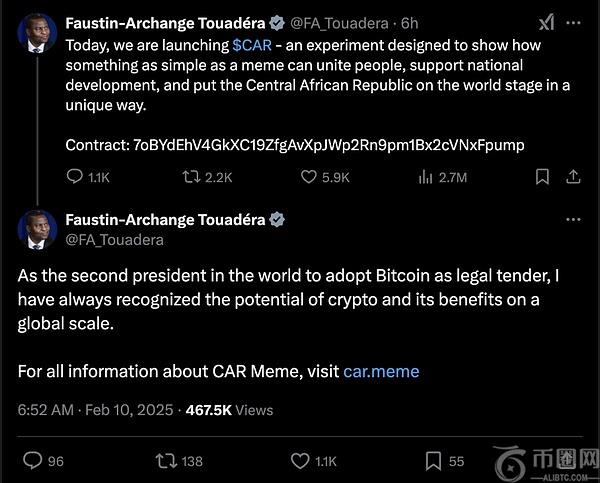Share the first tweet
Image resolution: width=600 pixels, height=483 pixels.
[x=573, y=177]
